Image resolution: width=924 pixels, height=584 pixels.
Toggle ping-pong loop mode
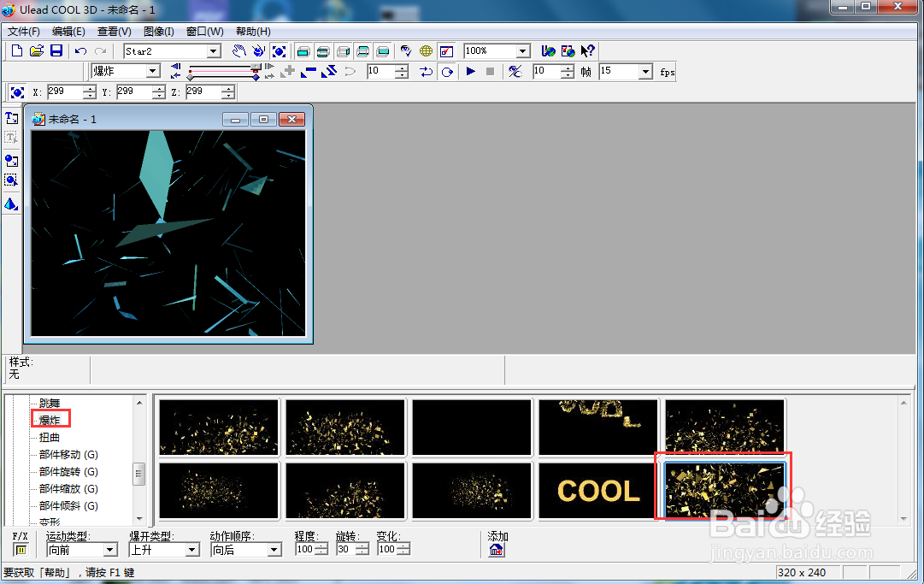426,72
